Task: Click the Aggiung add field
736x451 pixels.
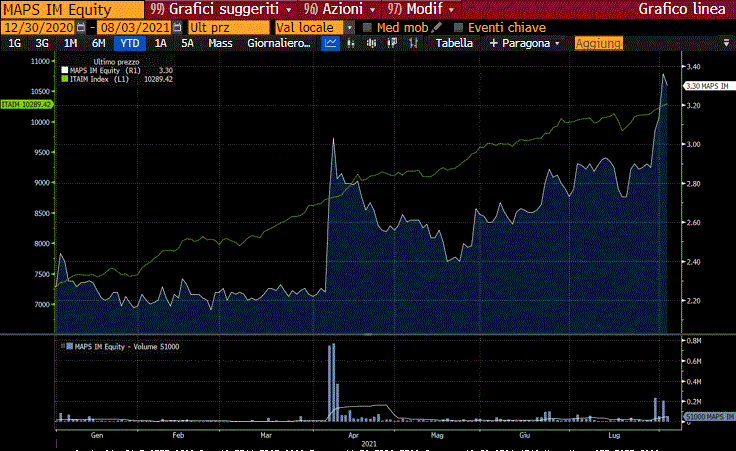Action: (598, 43)
